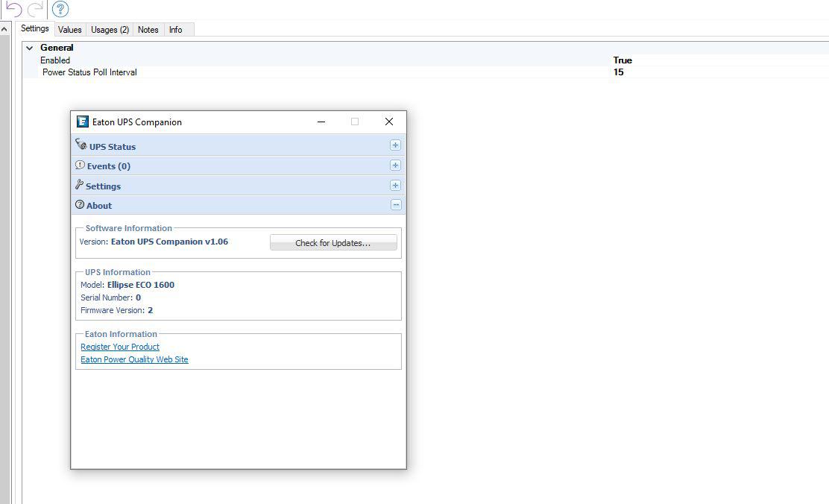The width and height of the screenshot is (829, 504).
Task: Click the wrench icon beside Settings
Action: (x=79, y=185)
